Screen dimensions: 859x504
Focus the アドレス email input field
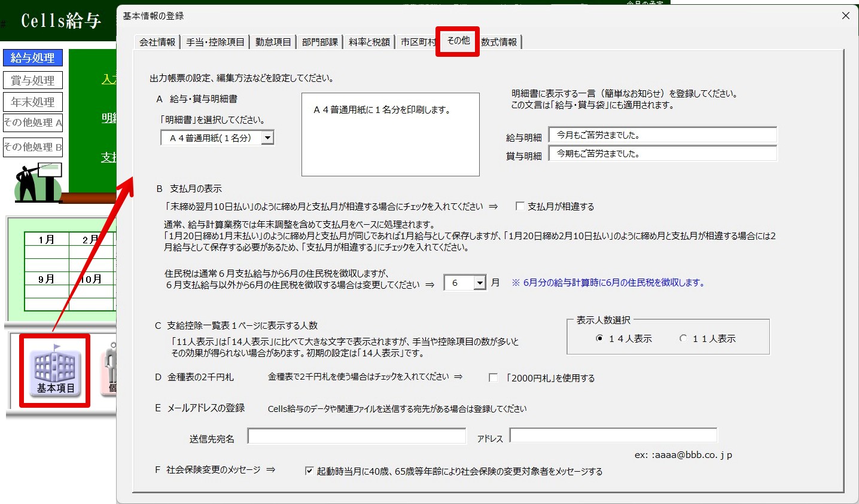coord(613,435)
